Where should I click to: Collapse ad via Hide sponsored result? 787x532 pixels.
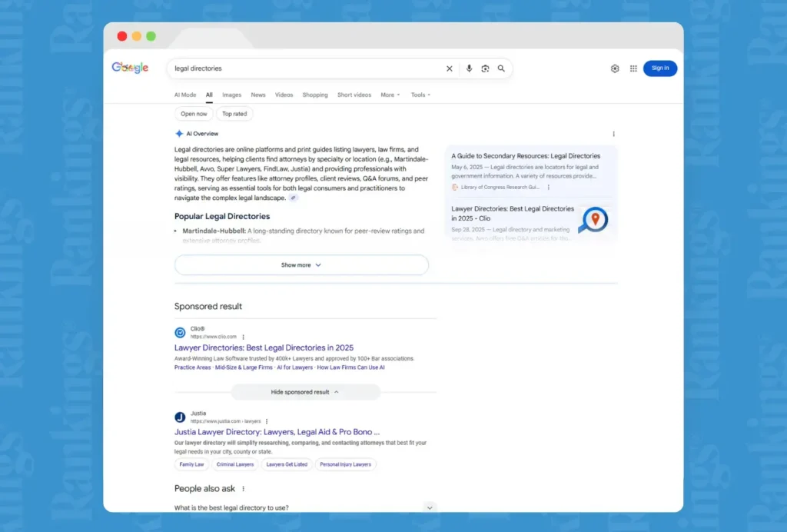tap(305, 392)
